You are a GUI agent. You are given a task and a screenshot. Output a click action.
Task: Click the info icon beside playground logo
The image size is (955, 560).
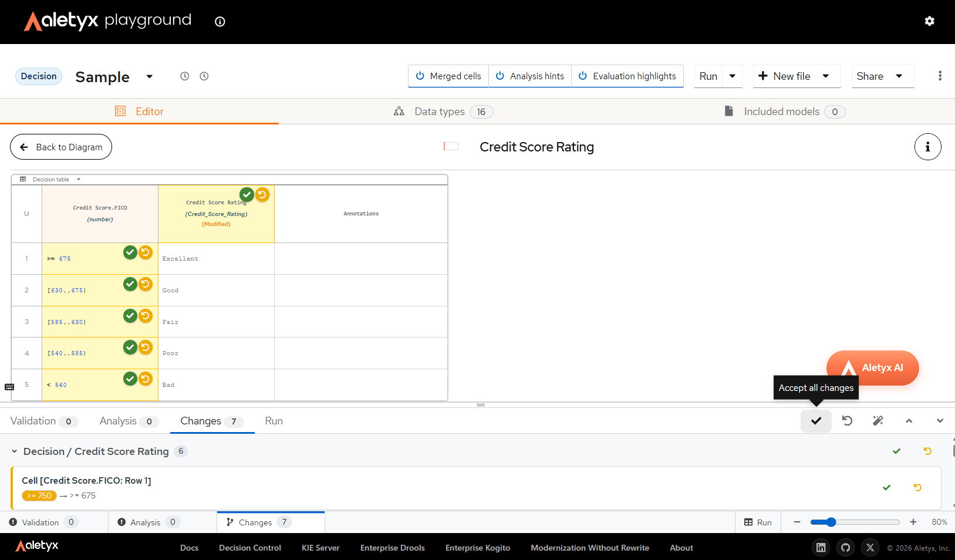coord(220,22)
